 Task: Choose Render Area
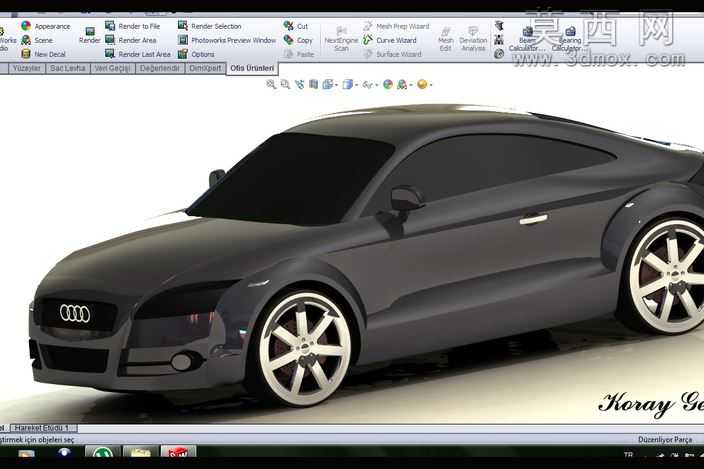click(x=131, y=40)
